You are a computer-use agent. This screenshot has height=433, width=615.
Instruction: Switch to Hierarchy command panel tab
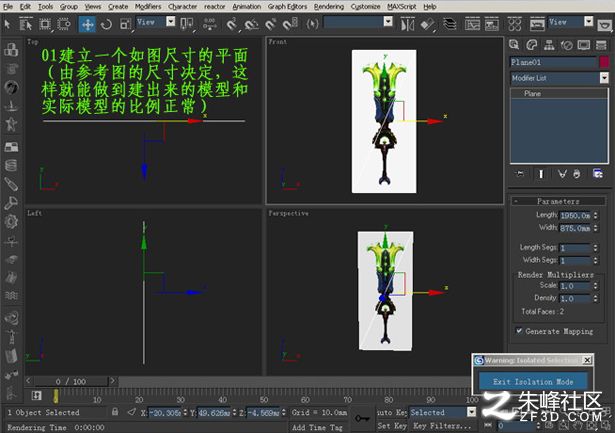(x=549, y=45)
